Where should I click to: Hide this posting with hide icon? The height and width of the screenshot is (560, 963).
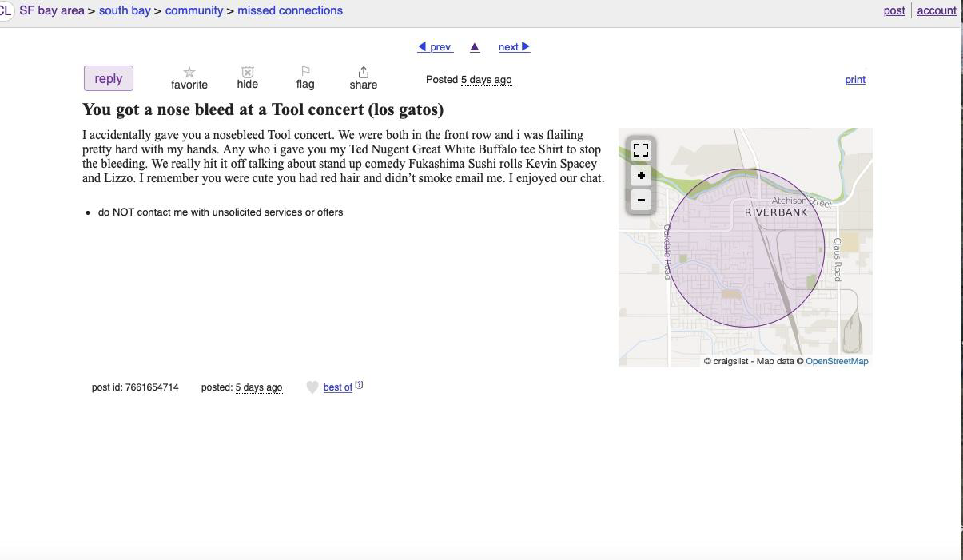point(248,72)
